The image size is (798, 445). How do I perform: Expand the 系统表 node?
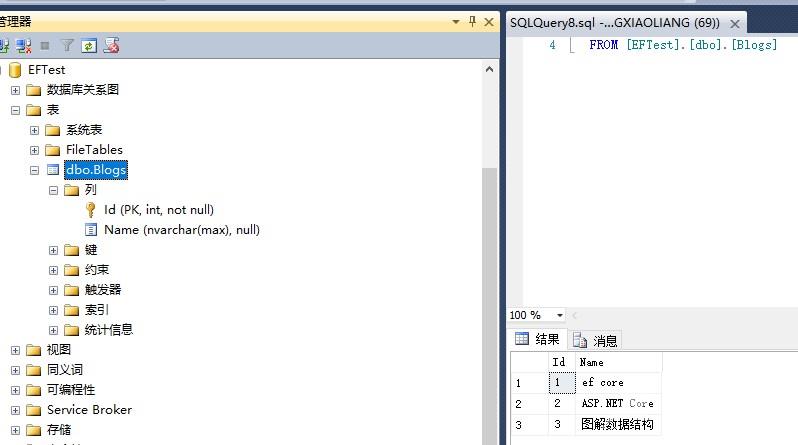pos(34,130)
